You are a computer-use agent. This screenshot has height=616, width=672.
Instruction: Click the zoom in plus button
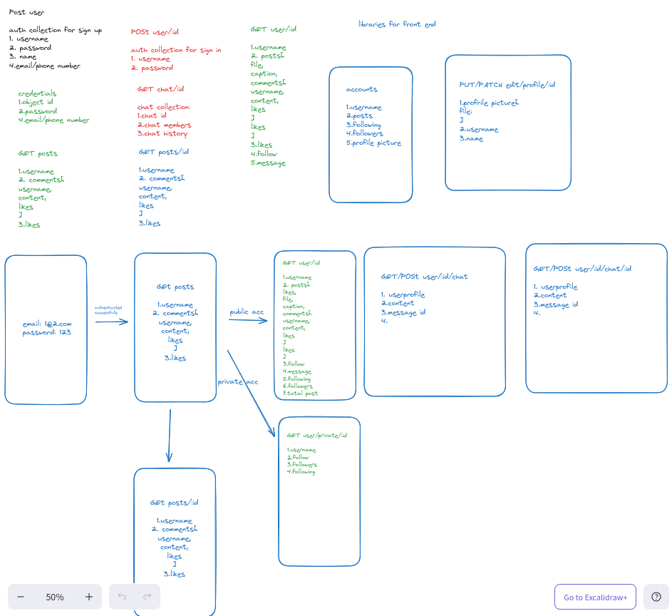[89, 597]
